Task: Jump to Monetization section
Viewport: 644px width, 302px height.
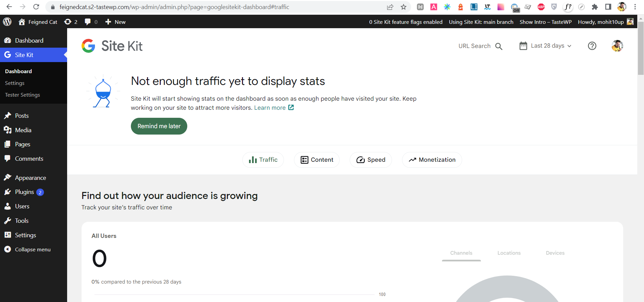Action: pos(432,160)
